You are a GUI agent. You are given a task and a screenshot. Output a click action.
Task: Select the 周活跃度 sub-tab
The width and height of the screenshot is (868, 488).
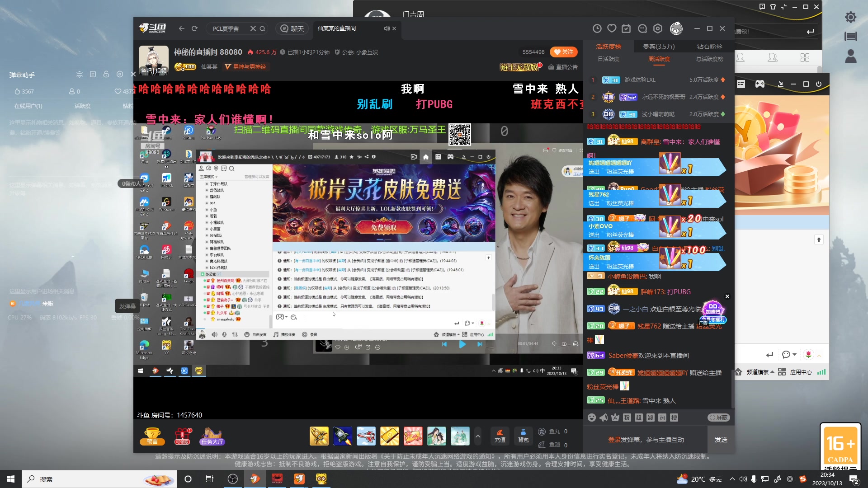[659, 59]
